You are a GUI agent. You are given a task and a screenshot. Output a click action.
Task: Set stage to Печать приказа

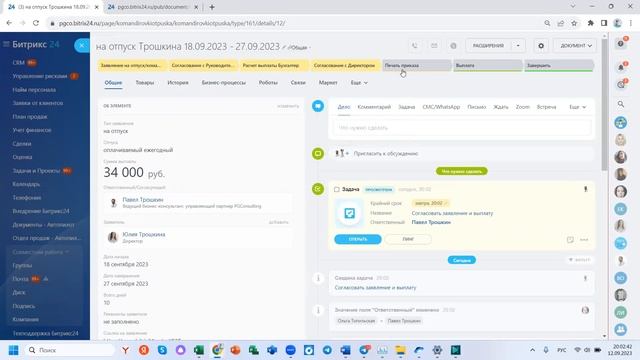click(416, 65)
